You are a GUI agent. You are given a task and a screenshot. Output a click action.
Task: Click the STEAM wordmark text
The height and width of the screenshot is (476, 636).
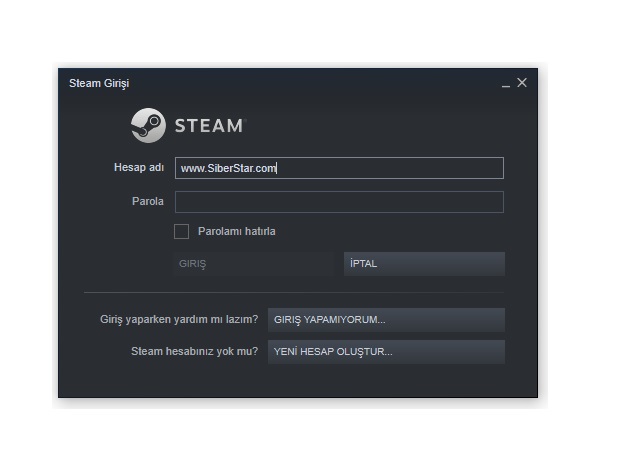click(x=210, y=126)
